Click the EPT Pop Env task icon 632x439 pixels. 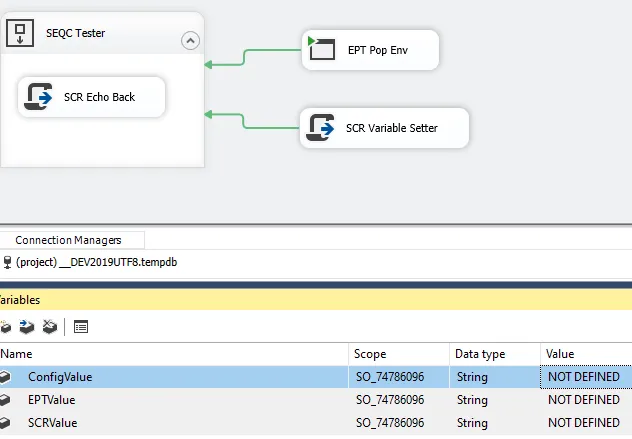(321, 49)
